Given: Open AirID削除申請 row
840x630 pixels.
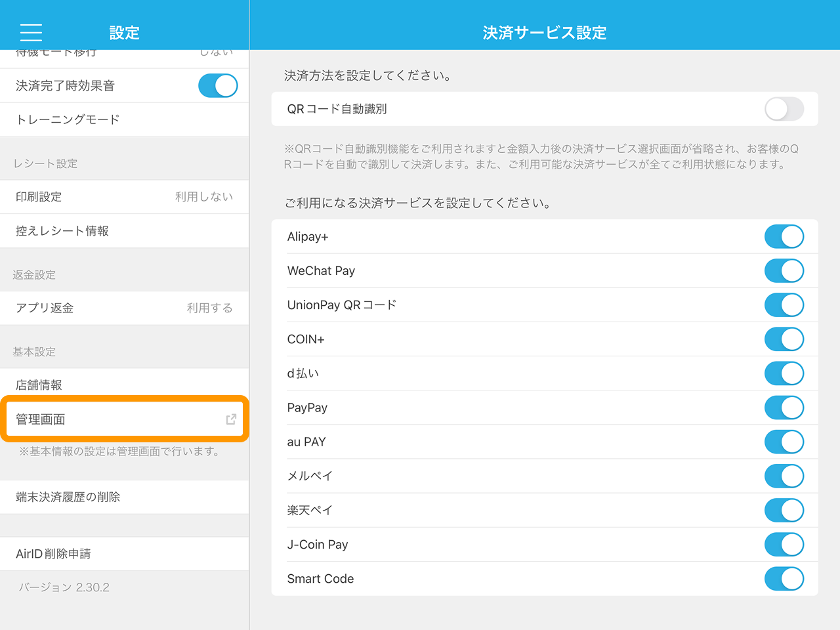Looking at the screenshot, I should (x=125, y=554).
